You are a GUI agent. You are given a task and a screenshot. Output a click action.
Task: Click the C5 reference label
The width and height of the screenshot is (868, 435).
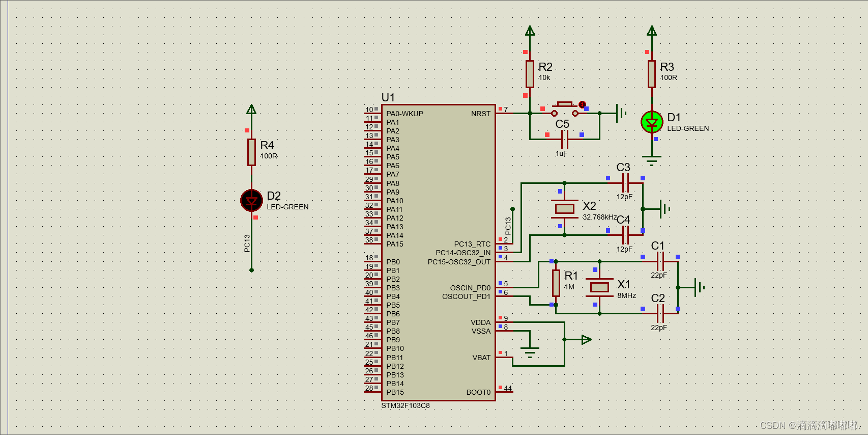pos(562,124)
